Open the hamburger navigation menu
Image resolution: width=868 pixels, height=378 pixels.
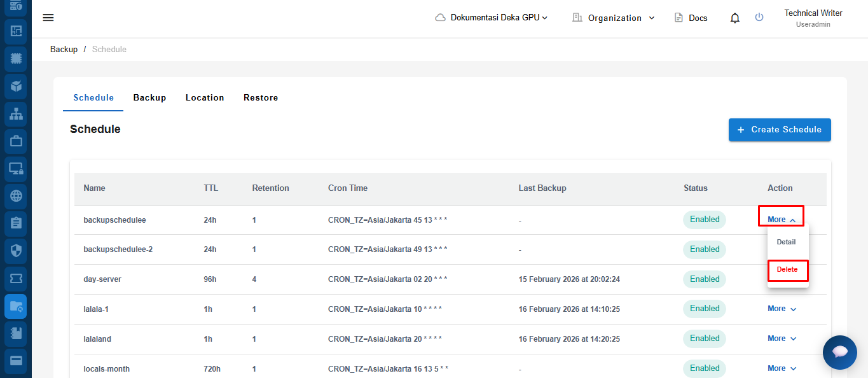tap(48, 18)
